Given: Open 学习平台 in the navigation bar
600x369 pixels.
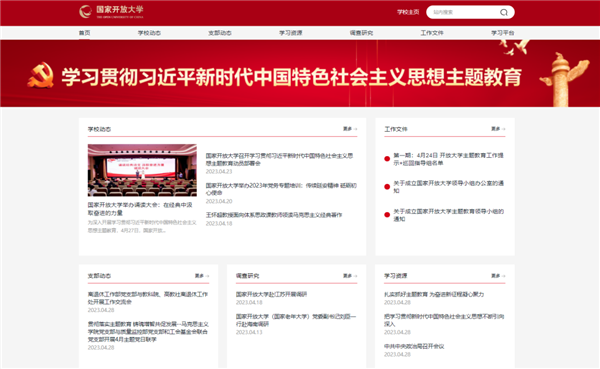Looking at the screenshot, I should (503, 33).
